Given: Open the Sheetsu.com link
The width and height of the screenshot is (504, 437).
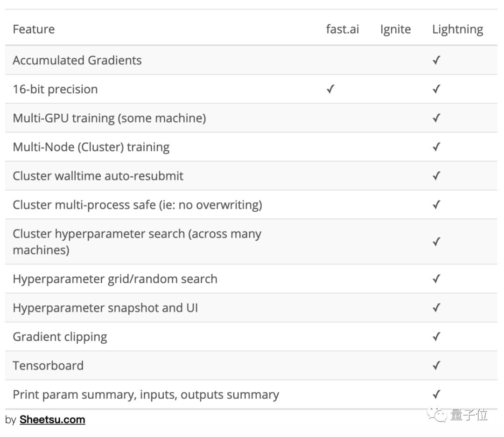Looking at the screenshot, I should [x=52, y=420].
